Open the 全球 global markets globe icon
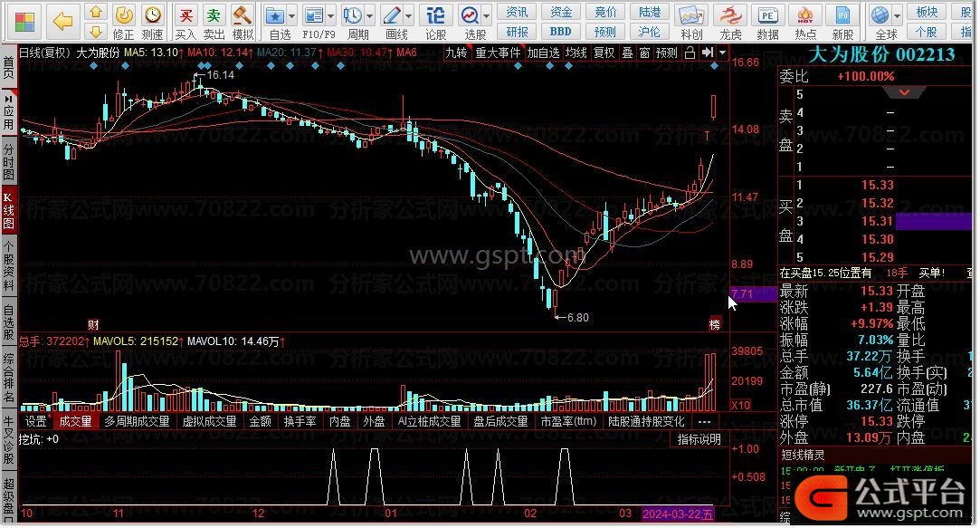Viewport: 980px width, 528px height. tap(880, 15)
